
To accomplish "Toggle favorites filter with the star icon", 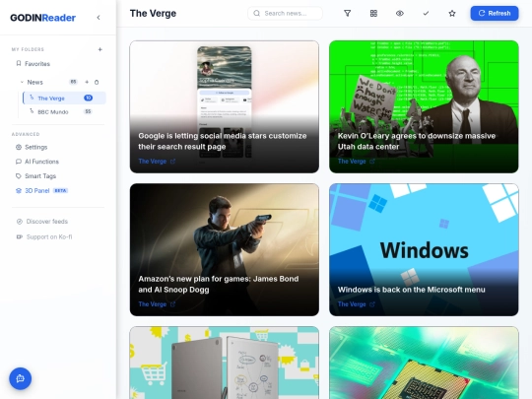I will (452, 13).
